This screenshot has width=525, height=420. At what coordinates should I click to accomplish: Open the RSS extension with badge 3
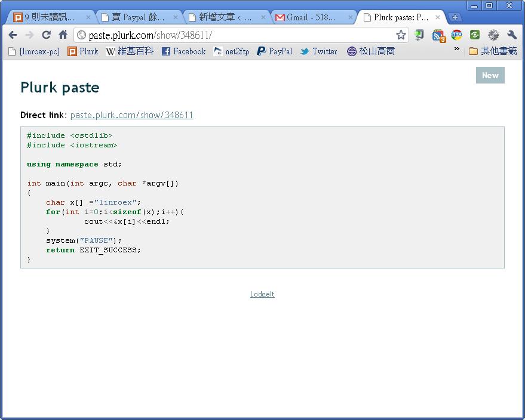point(438,36)
